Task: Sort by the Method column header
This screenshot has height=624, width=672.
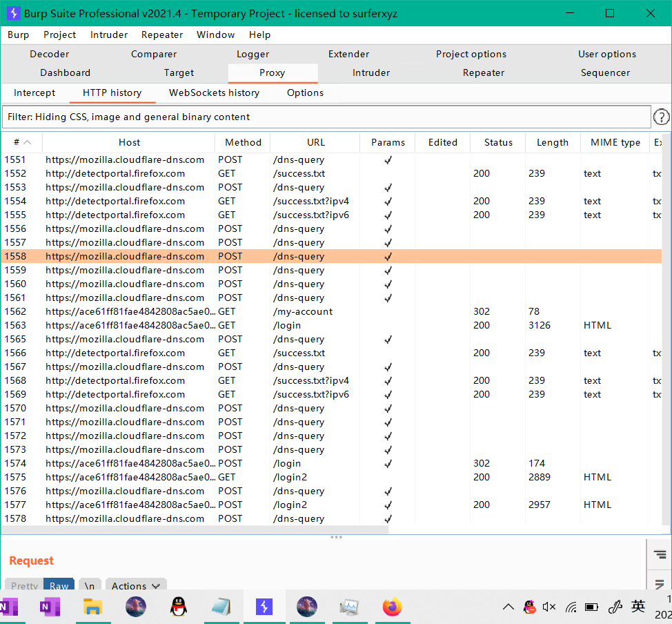Action: [243, 142]
